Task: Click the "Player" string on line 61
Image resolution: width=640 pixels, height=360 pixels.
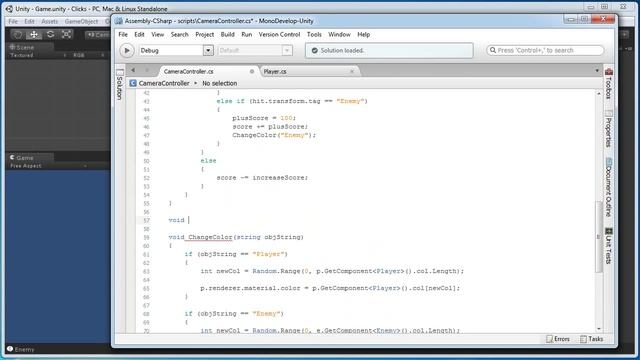Action: tap(268, 254)
